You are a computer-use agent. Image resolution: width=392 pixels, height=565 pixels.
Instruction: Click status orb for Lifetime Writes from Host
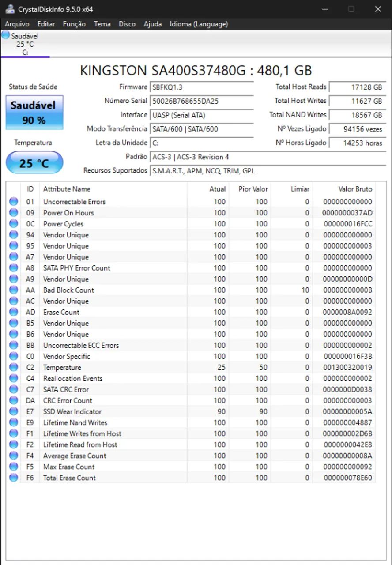pyautogui.click(x=14, y=433)
